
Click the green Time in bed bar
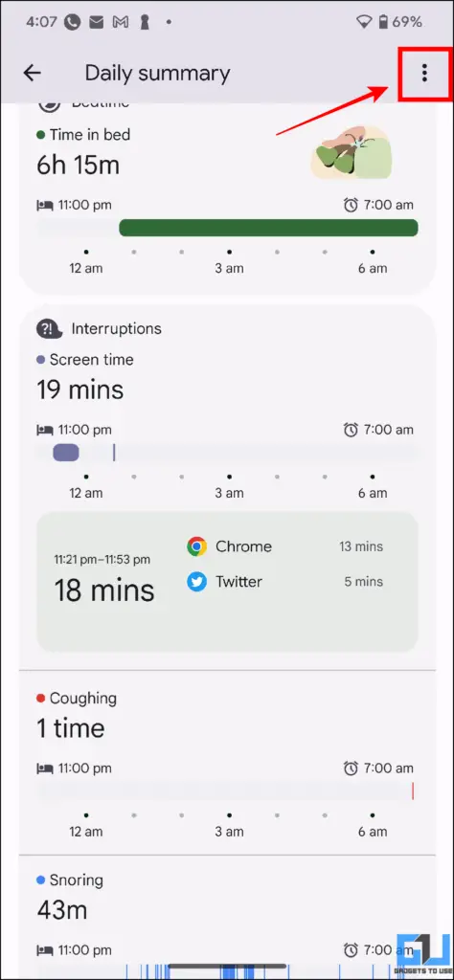[268, 228]
